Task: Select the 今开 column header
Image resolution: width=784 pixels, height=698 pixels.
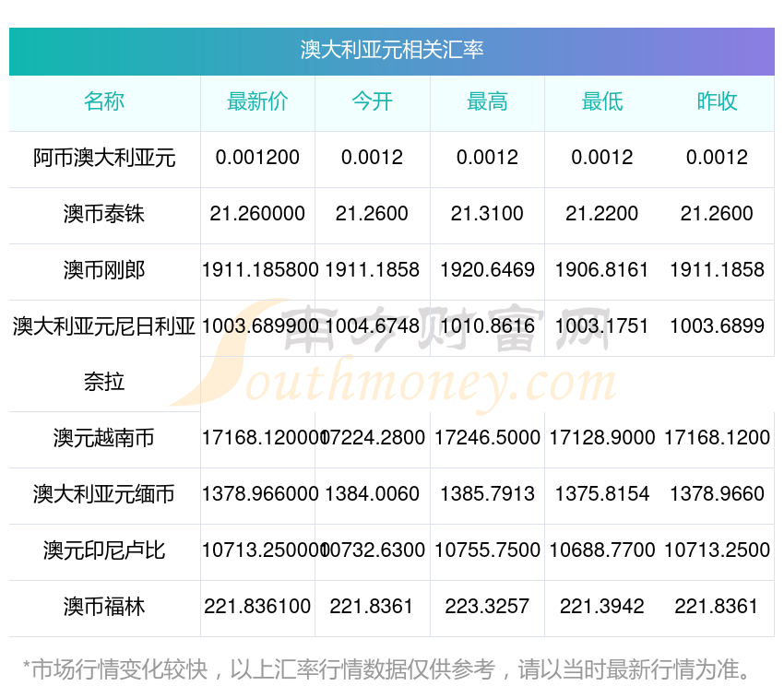Action: (x=373, y=101)
